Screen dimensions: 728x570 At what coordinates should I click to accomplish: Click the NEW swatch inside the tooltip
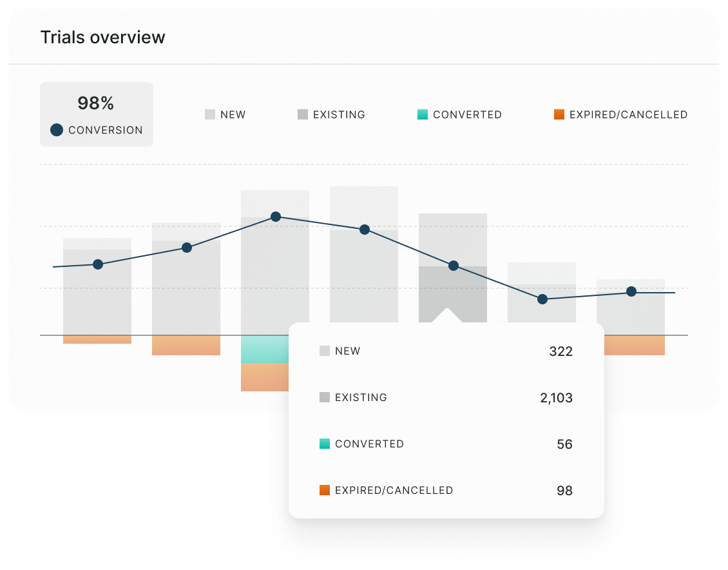[x=325, y=351]
